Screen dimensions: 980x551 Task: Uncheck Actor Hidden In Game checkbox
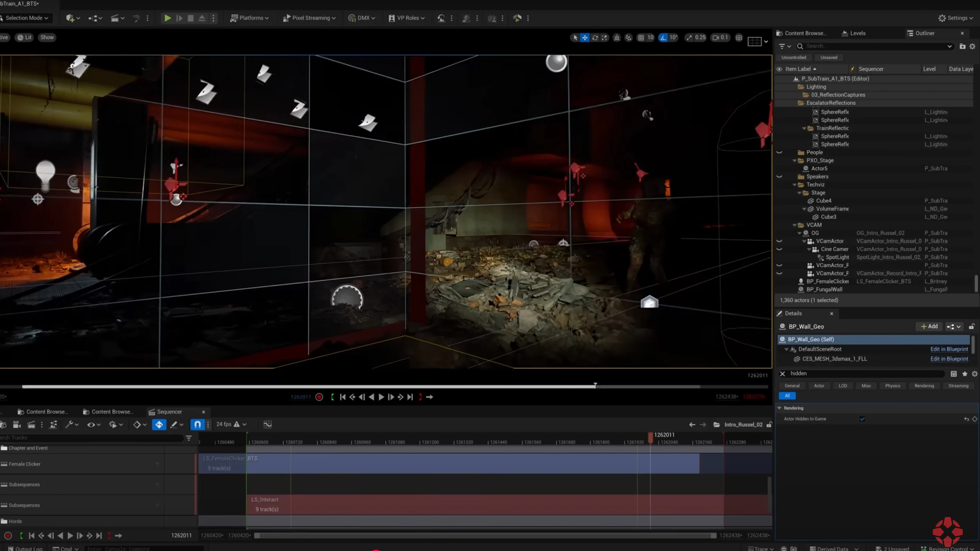(862, 419)
